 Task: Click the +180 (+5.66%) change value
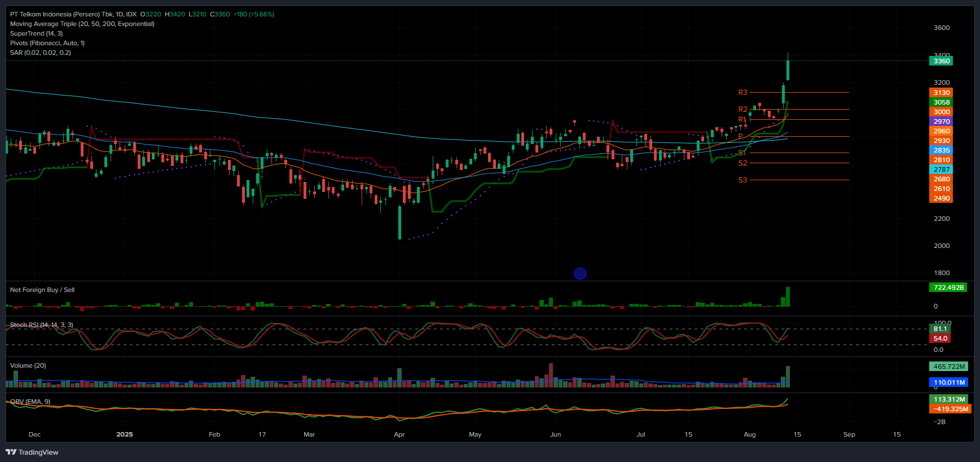[254, 14]
